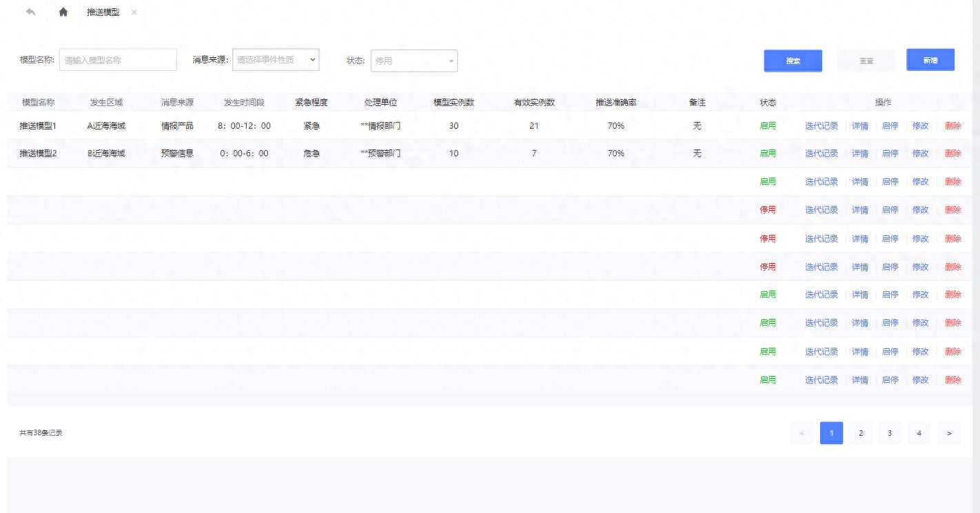Click 修改 for 推送模型1

click(921, 126)
